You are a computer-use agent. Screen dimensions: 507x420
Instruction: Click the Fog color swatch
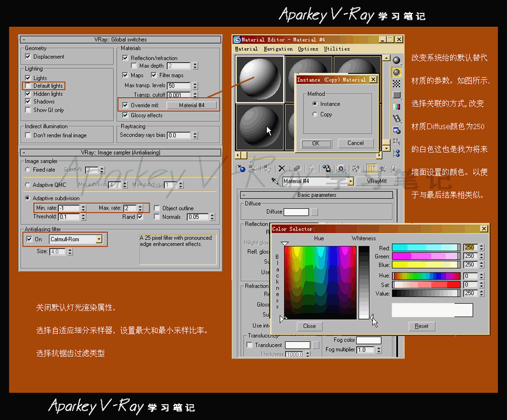[x=368, y=340]
